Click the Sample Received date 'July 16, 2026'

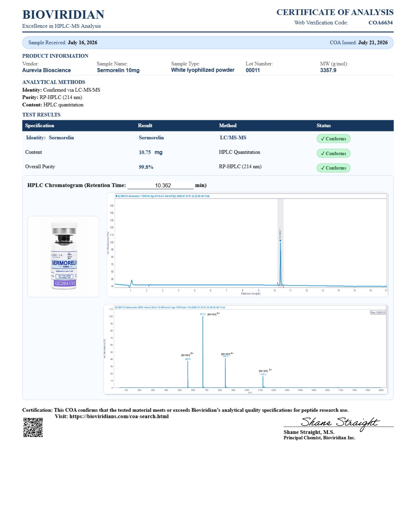(x=83, y=43)
